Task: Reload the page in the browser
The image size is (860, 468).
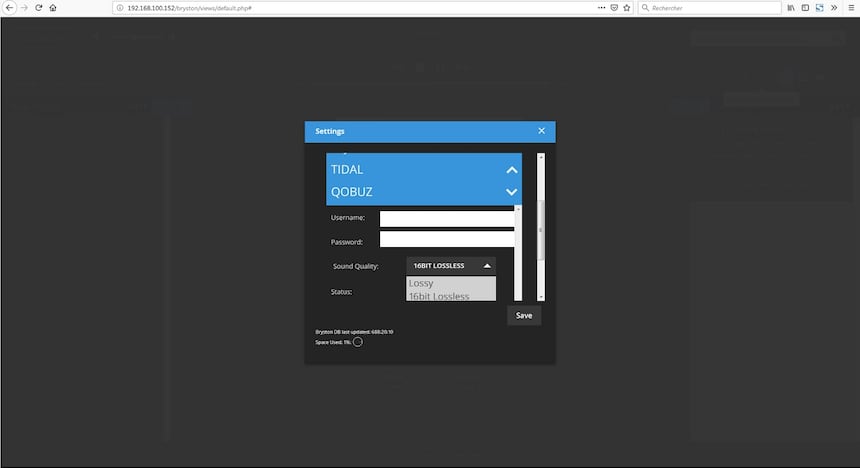Action: (x=38, y=8)
